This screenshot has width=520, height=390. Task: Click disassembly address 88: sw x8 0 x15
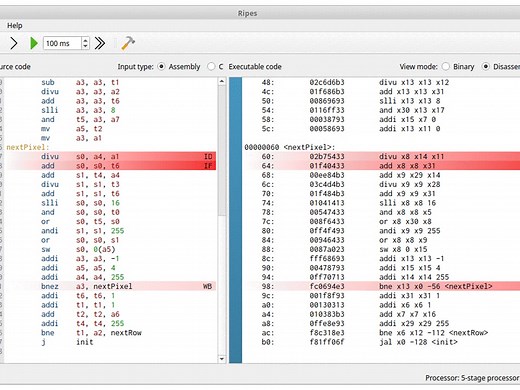[x=382, y=249]
